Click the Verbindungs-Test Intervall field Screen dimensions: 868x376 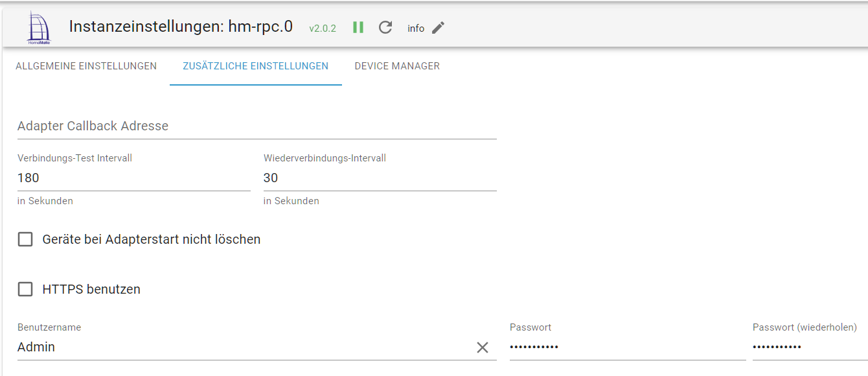(x=134, y=178)
